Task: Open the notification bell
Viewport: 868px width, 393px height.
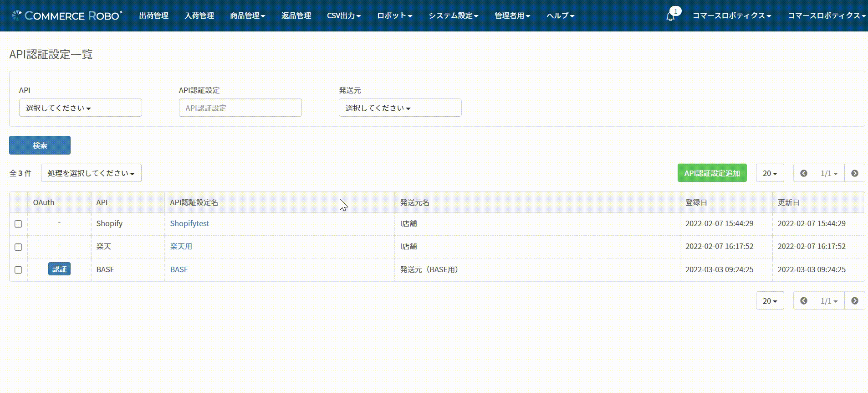Action: [670, 16]
